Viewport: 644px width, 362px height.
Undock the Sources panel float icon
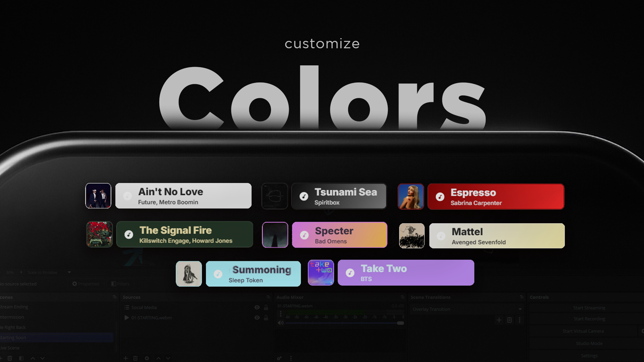[x=268, y=297]
